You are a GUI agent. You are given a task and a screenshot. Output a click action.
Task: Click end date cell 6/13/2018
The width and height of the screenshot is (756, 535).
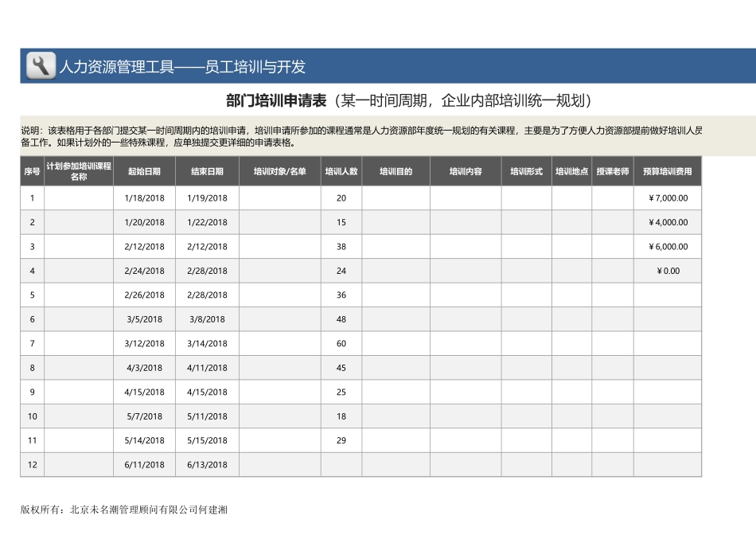click(x=208, y=465)
